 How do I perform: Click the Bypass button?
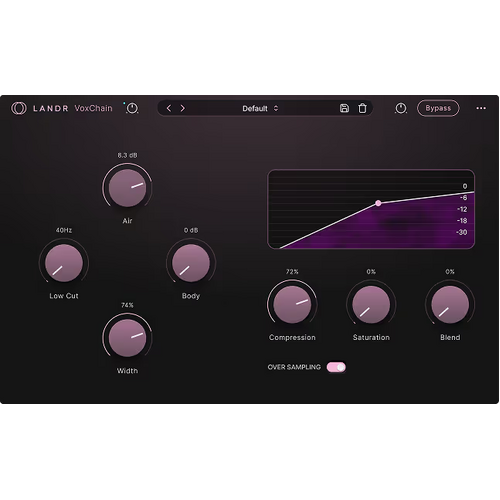click(438, 108)
